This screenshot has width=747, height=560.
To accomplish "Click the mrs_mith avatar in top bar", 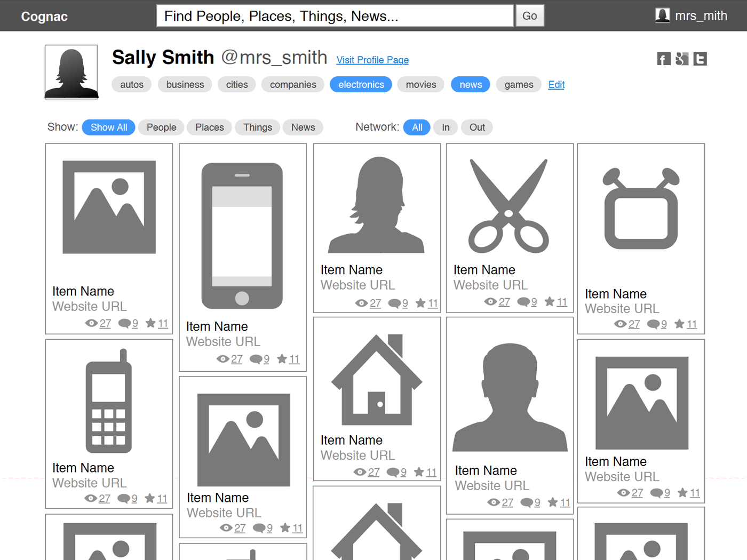I will pyautogui.click(x=662, y=15).
